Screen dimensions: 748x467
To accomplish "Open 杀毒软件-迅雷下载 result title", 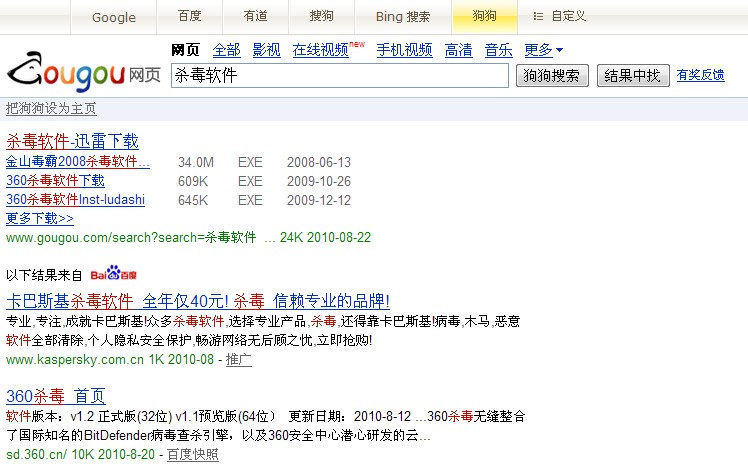I will point(72,141).
